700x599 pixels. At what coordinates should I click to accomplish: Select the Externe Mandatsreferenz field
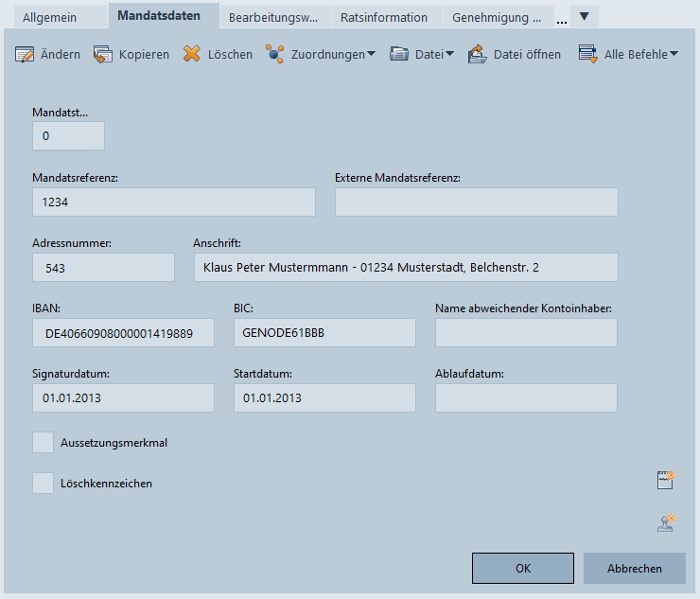pos(476,203)
